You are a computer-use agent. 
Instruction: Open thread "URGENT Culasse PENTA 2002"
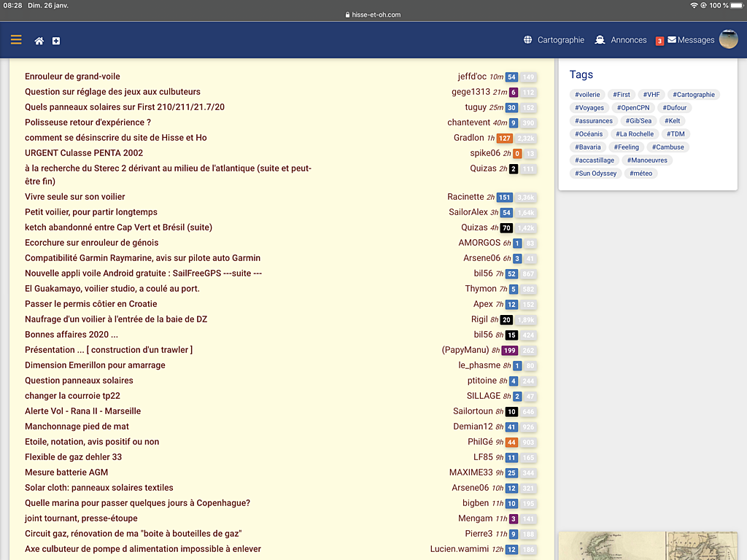pos(84,153)
